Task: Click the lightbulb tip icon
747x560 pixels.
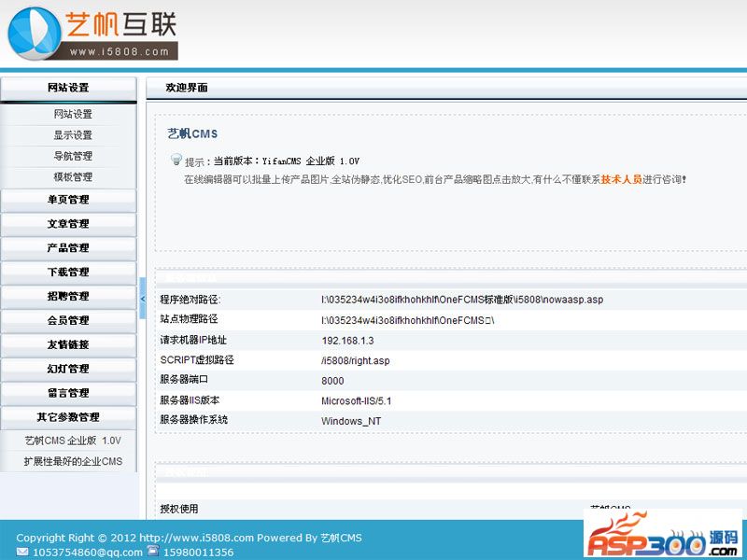Action: pos(176,159)
